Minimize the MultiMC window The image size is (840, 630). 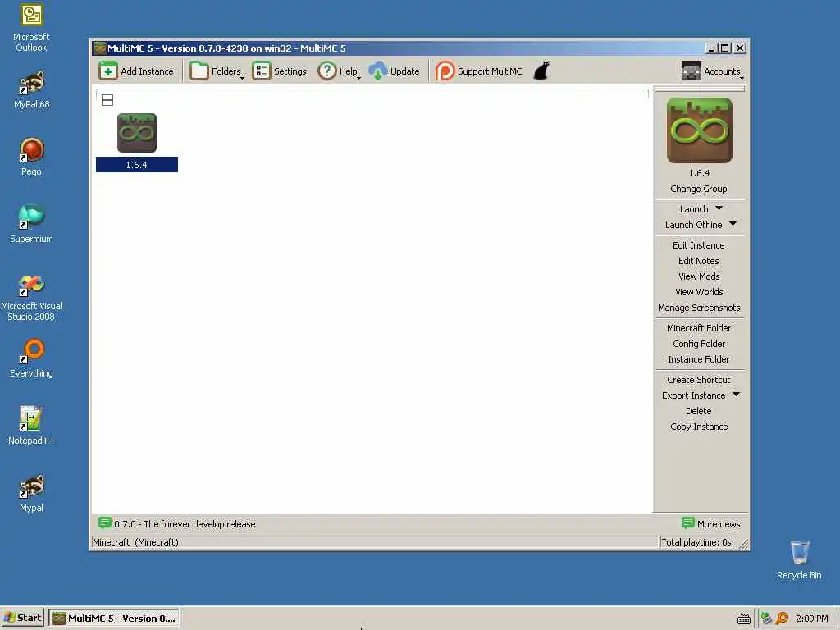pos(711,48)
